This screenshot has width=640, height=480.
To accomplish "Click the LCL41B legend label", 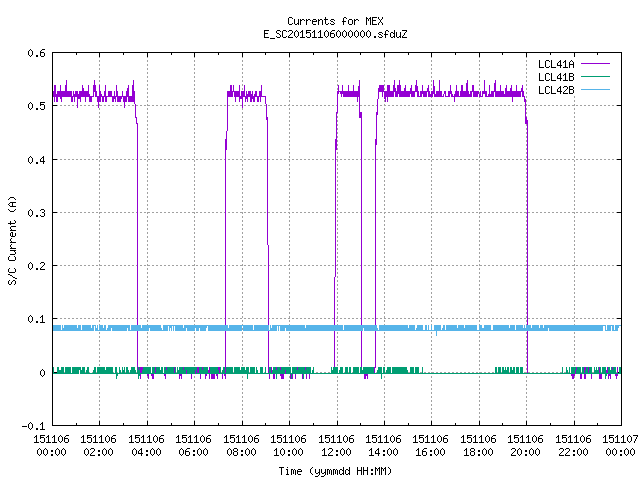I will [x=556, y=77].
